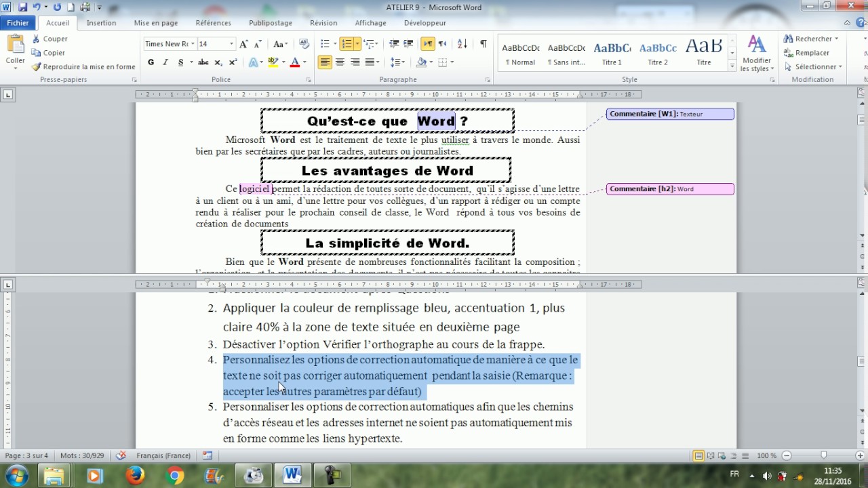Justify the paragraph text
Viewport: 868px width, 488px height.
click(370, 62)
